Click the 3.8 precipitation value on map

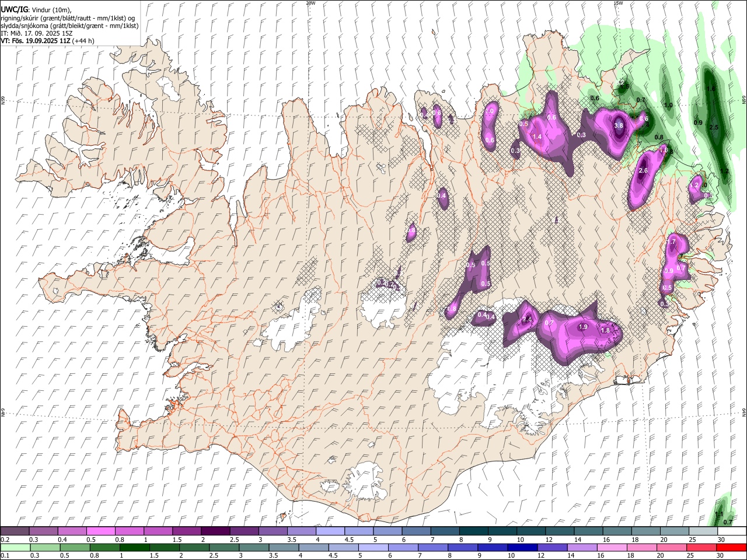[x=620, y=125]
